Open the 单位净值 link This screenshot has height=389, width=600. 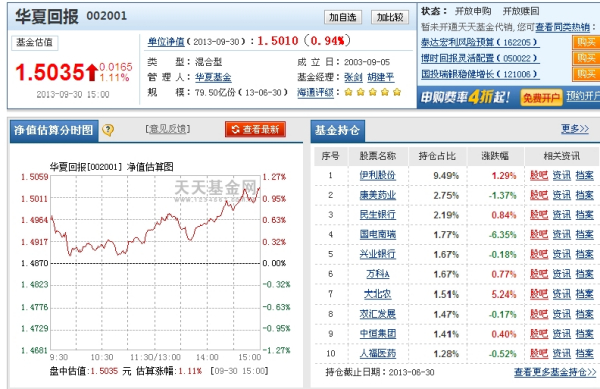166,42
